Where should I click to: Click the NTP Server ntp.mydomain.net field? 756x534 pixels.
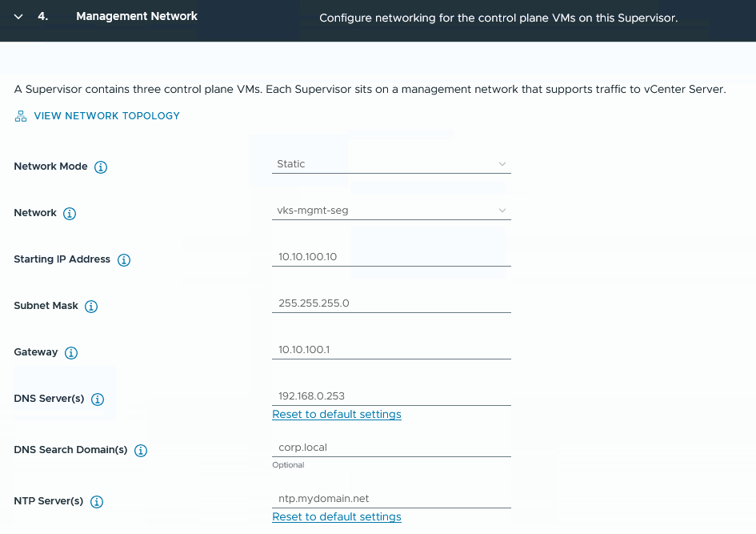tap(391, 498)
